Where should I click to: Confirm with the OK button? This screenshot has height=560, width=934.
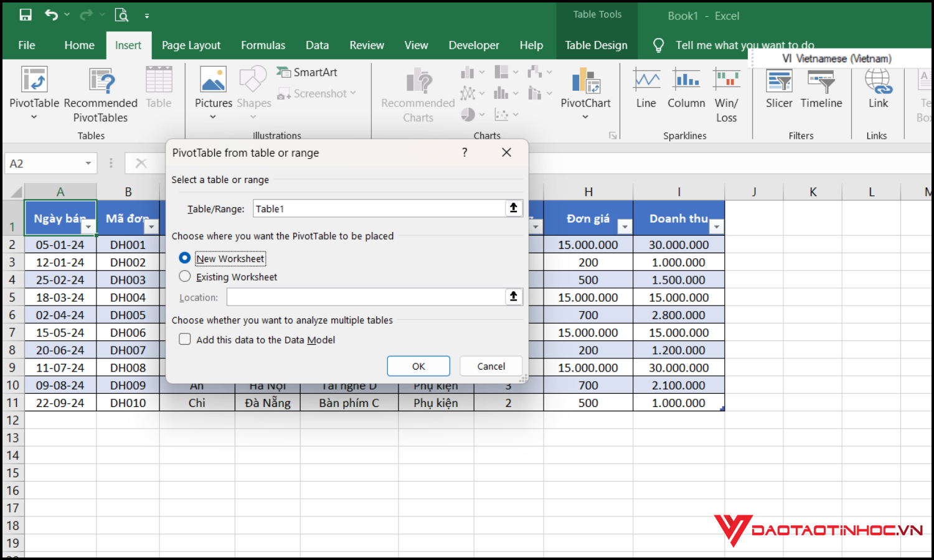point(418,366)
